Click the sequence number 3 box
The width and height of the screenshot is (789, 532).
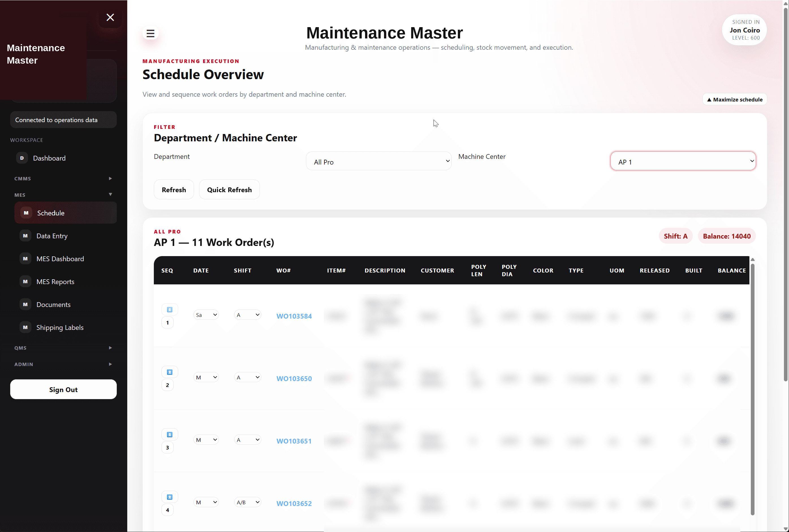[167, 447]
